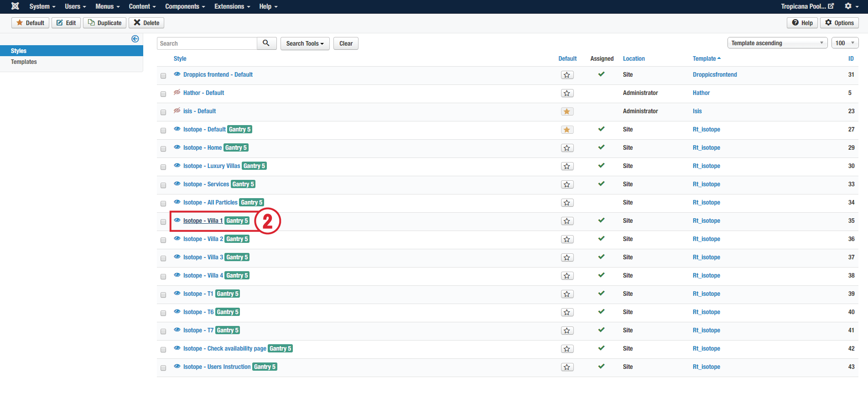Click the gold default star for isis - Default

pos(567,111)
